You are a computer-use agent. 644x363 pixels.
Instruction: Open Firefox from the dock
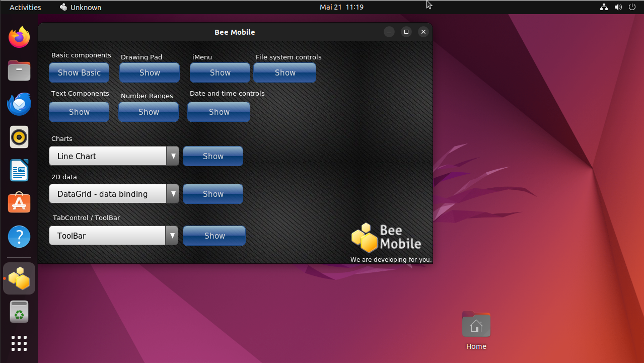(x=19, y=37)
